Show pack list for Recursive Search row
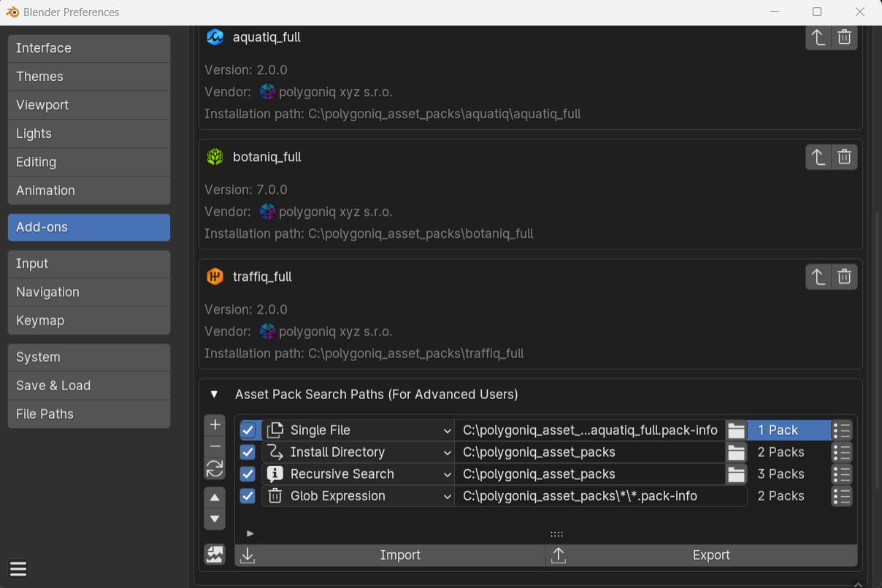The image size is (882, 588). [x=842, y=474]
